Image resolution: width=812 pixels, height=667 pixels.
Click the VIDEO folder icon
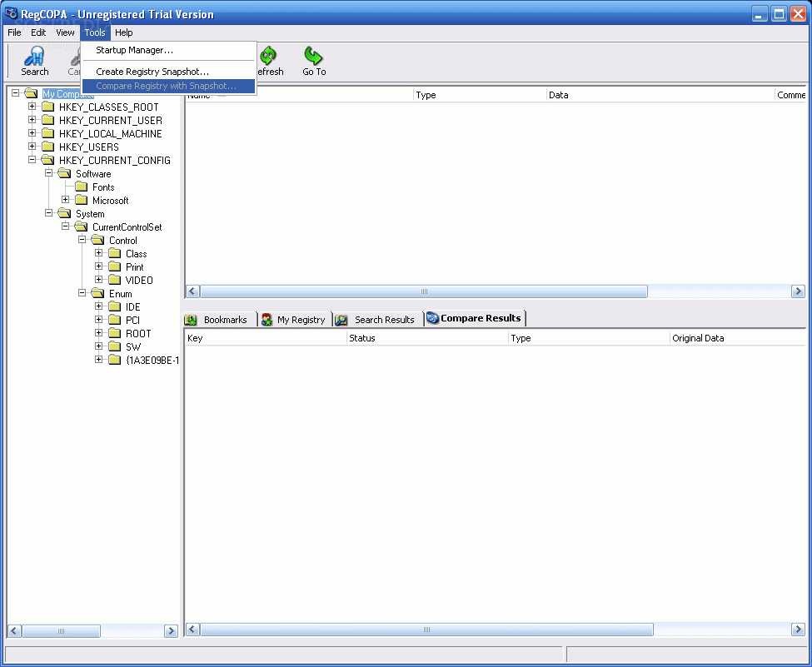click(114, 280)
